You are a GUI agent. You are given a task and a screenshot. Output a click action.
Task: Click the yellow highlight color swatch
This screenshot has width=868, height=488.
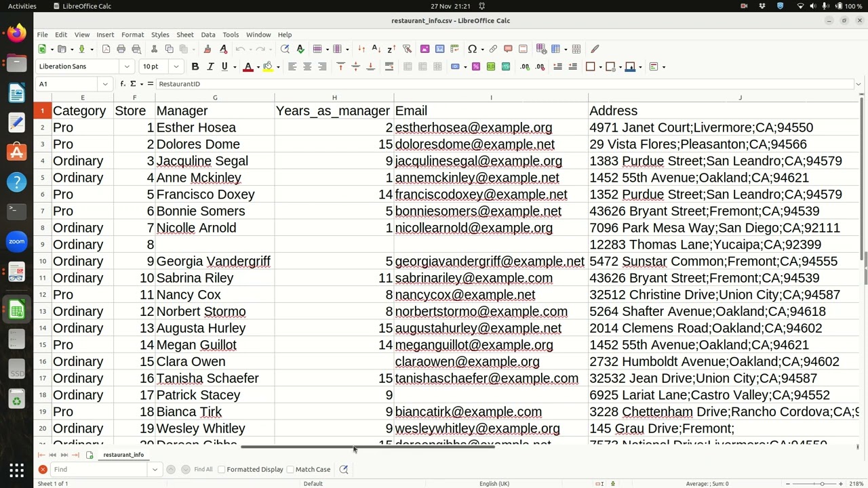pyautogui.click(x=268, y=66)
